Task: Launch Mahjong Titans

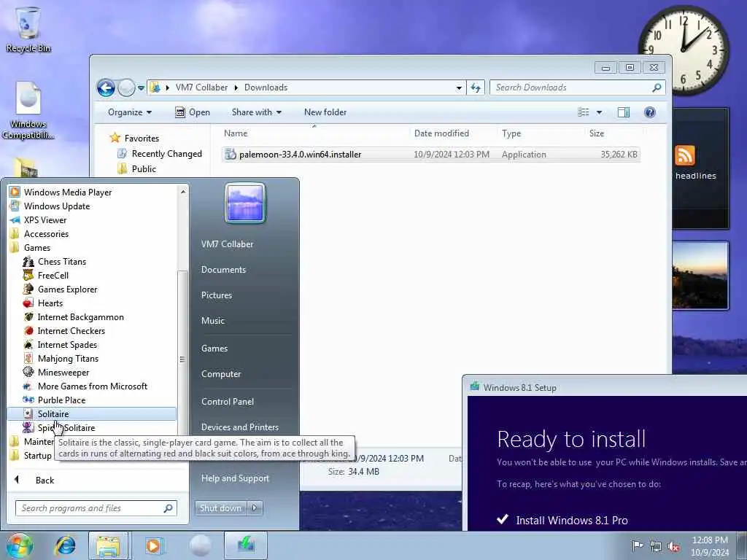Action: pos(68,358)
